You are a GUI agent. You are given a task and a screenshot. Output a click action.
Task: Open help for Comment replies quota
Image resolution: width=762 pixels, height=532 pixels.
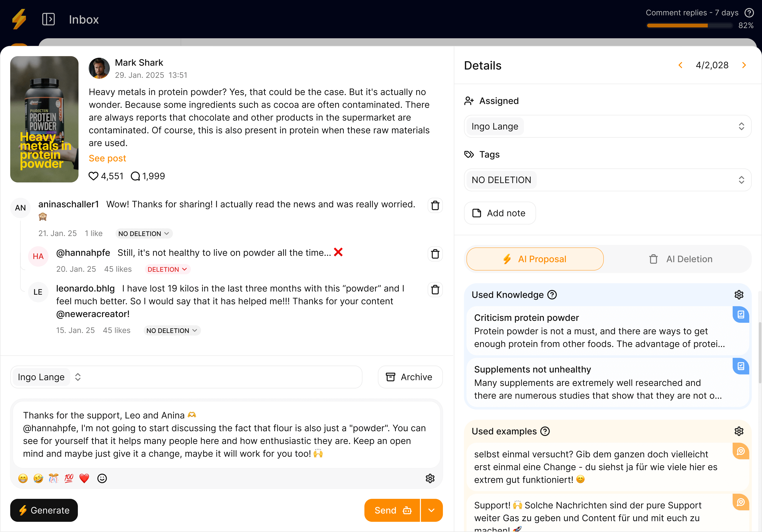coord(749,13)
